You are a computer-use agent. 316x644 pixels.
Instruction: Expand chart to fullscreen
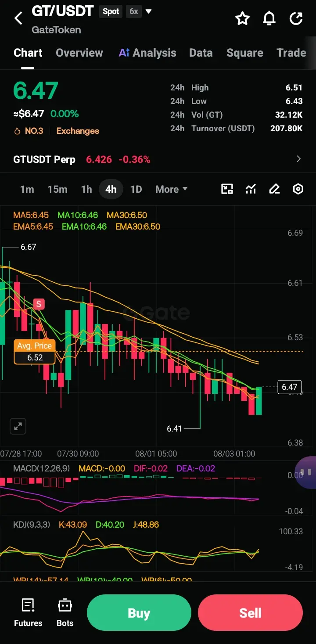point(18,426)
